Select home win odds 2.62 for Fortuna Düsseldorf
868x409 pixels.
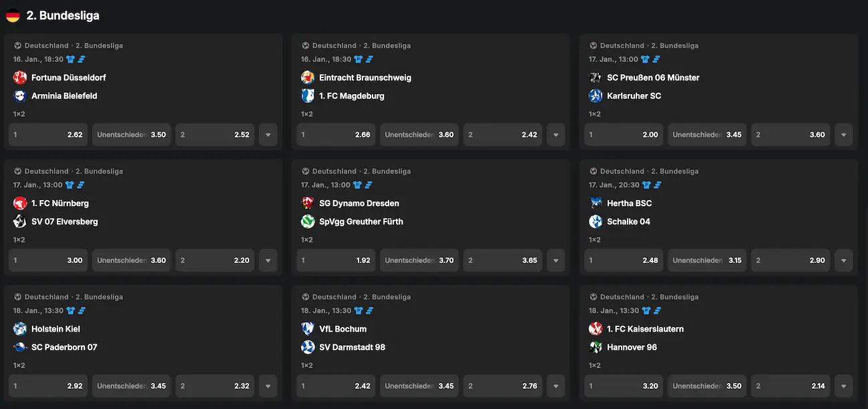(48, 135)
